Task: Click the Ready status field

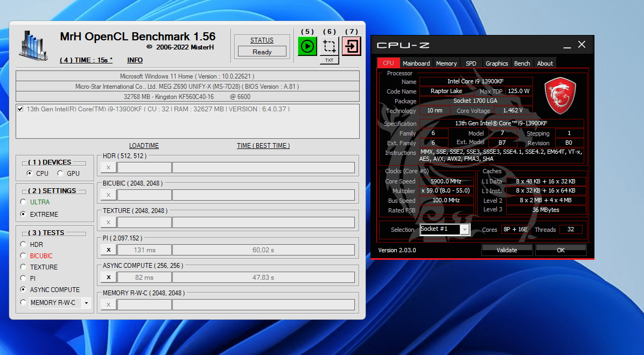Action: (x=262, y=52)
